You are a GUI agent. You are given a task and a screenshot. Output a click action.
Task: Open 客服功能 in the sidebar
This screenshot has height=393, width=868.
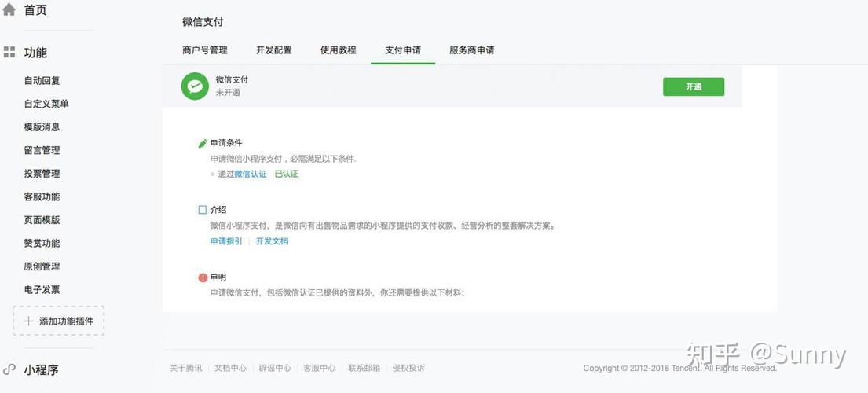pos(42,197)
